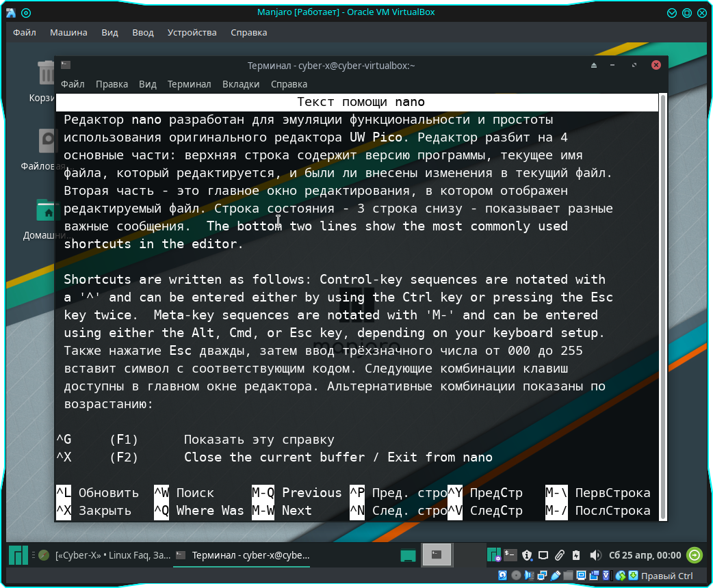The image size is (713, 588).
Task: Click the volume speaker icon in the panel
Action: pyautogui.click(x=595, y=554)
